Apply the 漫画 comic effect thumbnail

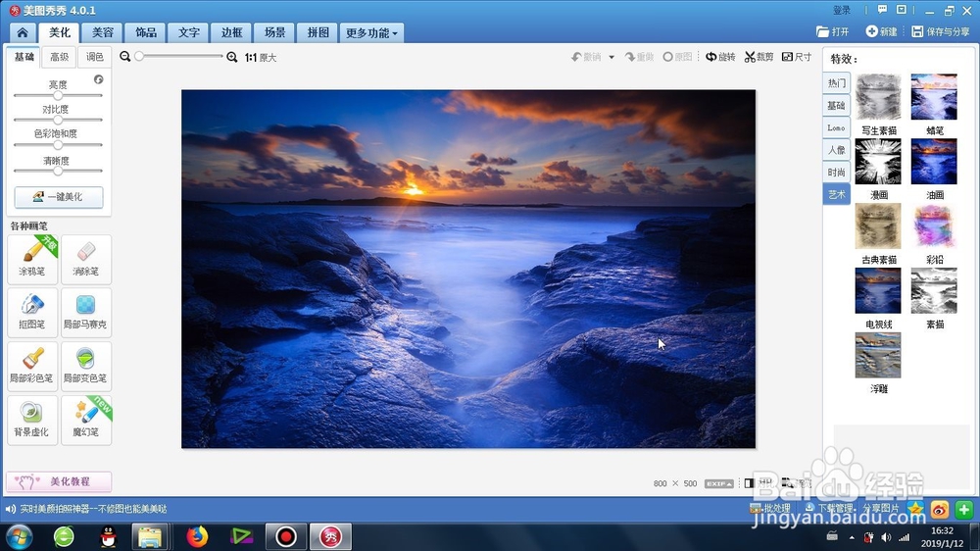[878, 162]
